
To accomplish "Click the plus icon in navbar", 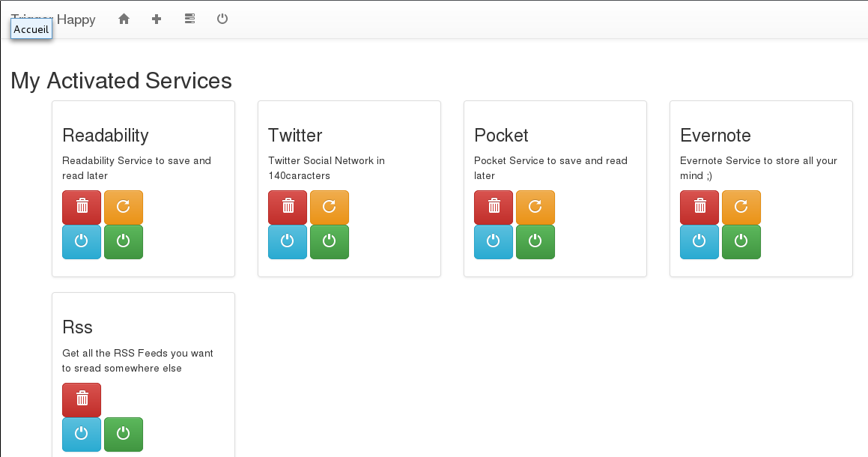I will coord(157,19).
